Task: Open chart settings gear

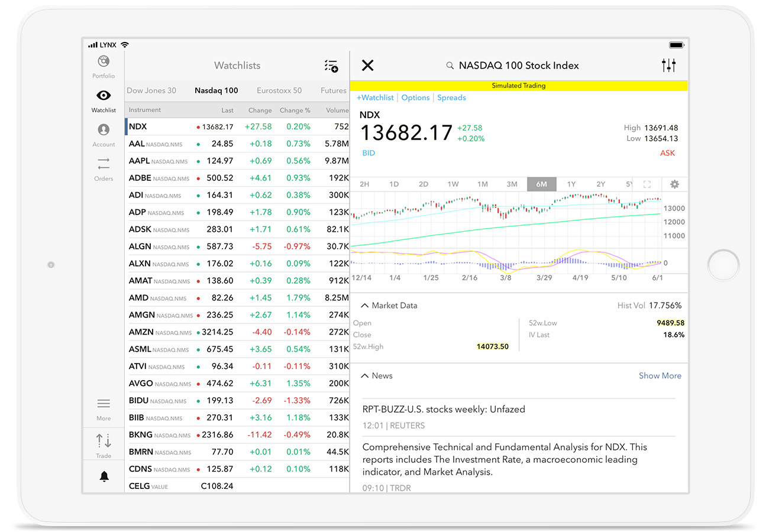Action: [x=674, y=184]
